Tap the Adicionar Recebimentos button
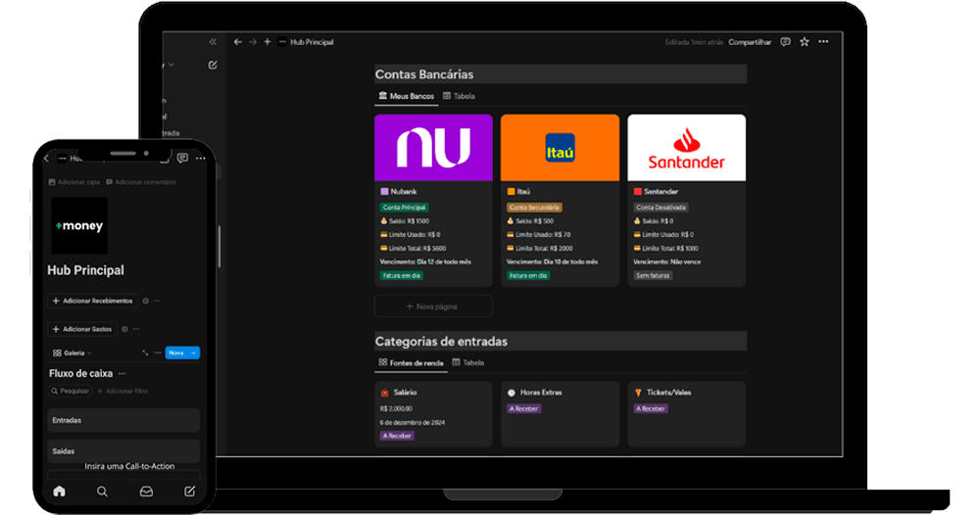This screenshot has width=980, height=515. [93, 301]
